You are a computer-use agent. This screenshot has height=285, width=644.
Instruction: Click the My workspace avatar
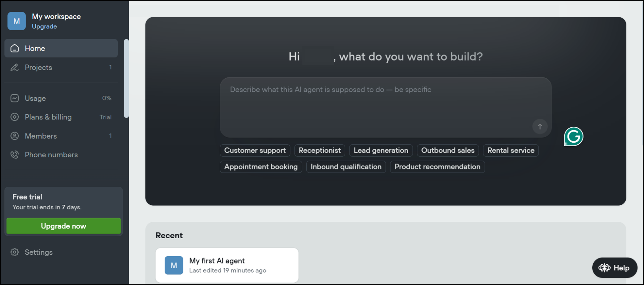[x=17, y=21]
